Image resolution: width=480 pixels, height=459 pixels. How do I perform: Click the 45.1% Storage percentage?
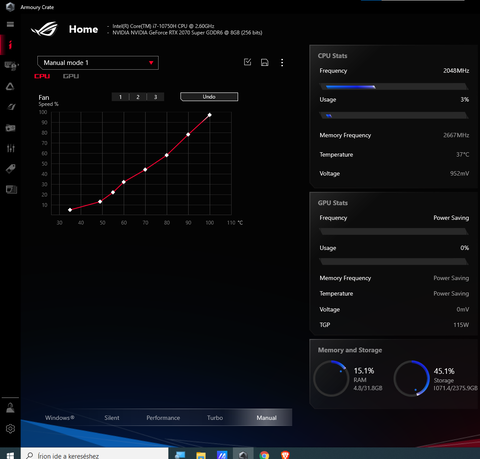coord(444,371)
